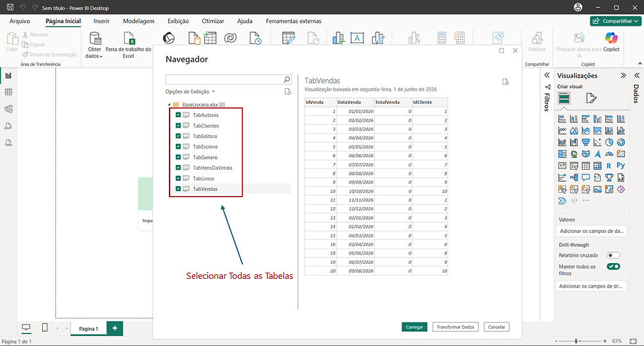Image resolution: width=644 pixels, height=346 pixels.
Task: Collapse the BaseLivraria.xlsx folder node
Action: tap(169, 105)
